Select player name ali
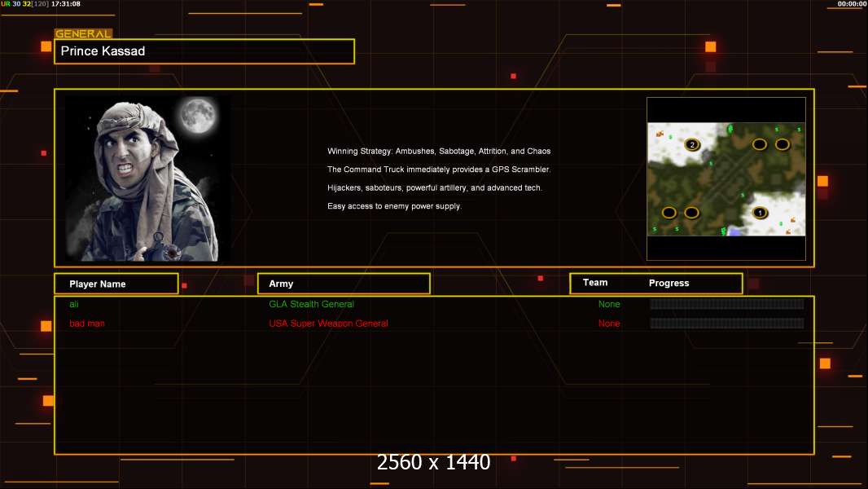 tap(74, 304)
